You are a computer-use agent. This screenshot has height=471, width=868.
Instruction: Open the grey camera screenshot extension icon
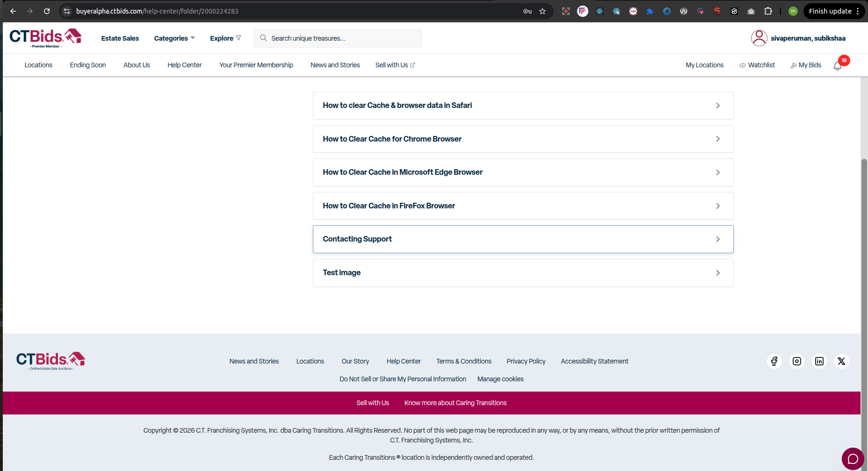click(751, 11)
